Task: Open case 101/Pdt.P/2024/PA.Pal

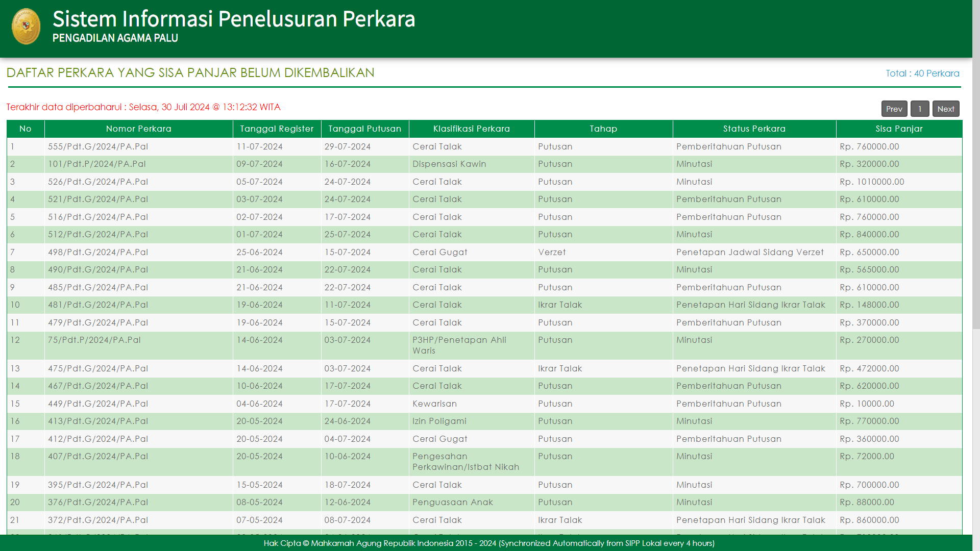Action: point(97,164)
